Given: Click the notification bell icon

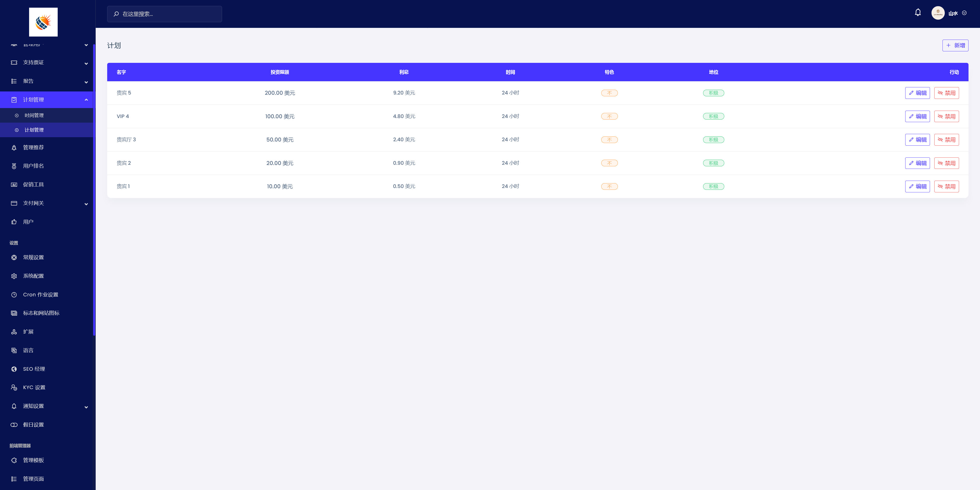Looking at the screenshot, I should pyautogui.click(x=918, y=13).
